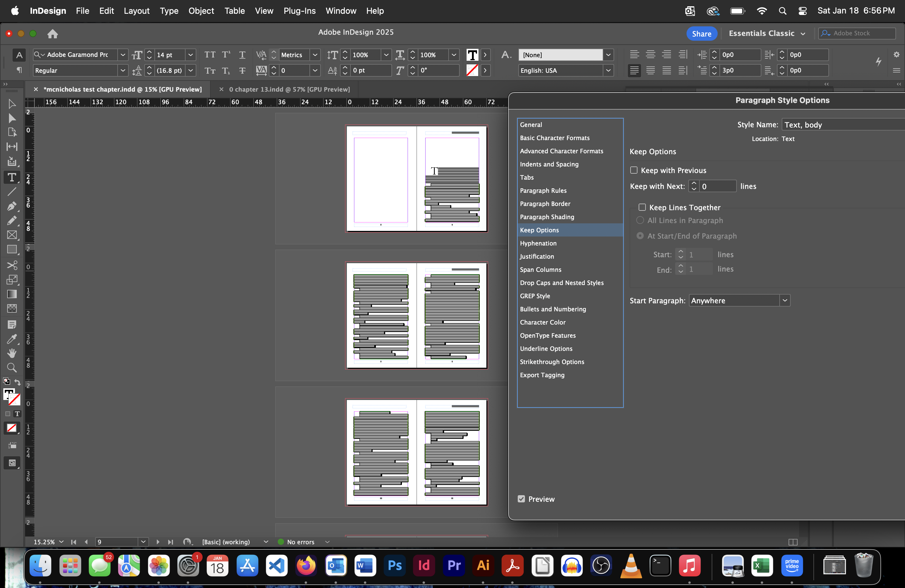Enable the Keep with Previous checkbox
Image resolution: width=905 pixels, height=588 pixels.
click(x=634, y=170)
